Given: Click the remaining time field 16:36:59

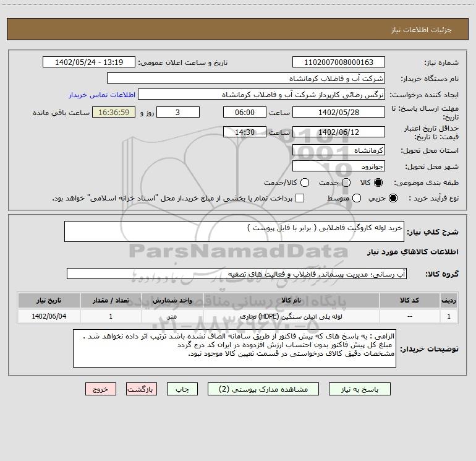Looking at the screenshot, I should tap(114, 113).
